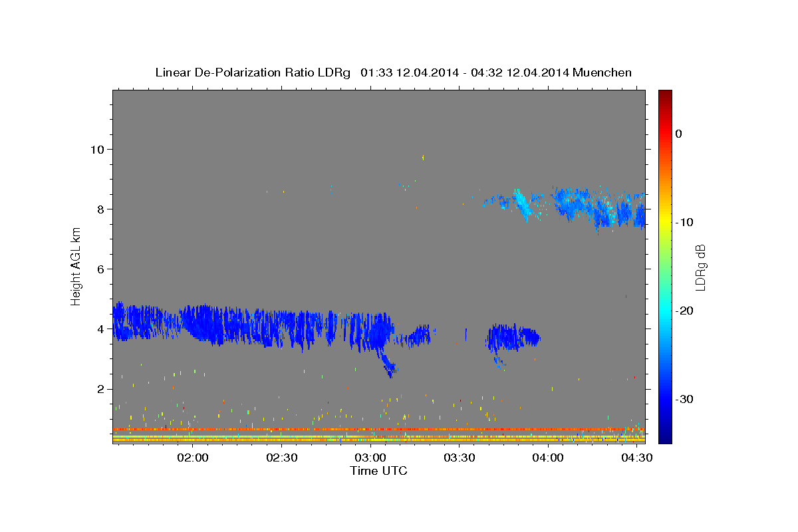Click the '03:30' time tick label
Screen dimensions: 798x532
click(460, 458)
